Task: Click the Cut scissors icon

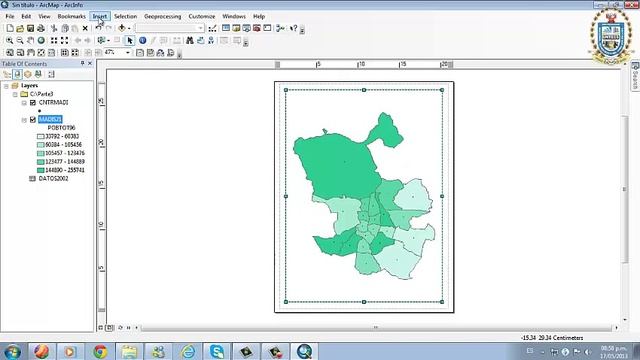Action: pos(54,28)
